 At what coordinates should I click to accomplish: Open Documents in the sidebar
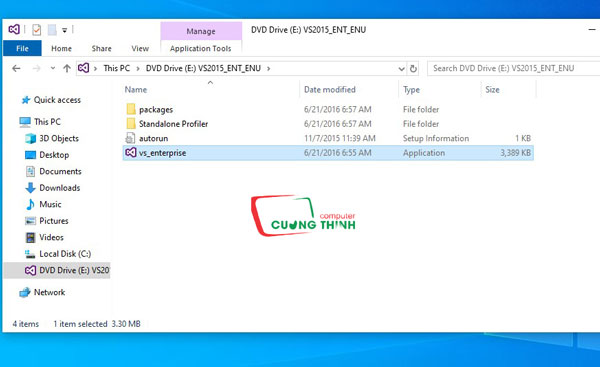tap(60, 171)
